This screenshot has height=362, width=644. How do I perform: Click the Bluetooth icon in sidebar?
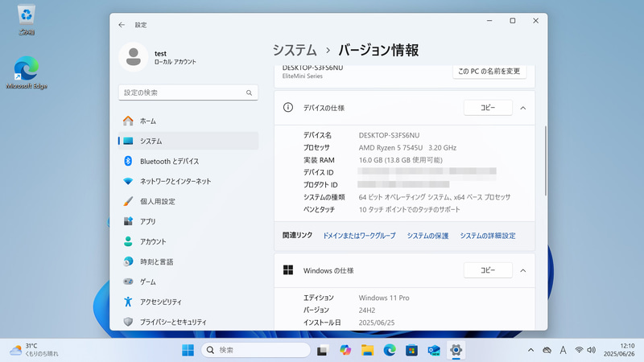coord(128,161)
